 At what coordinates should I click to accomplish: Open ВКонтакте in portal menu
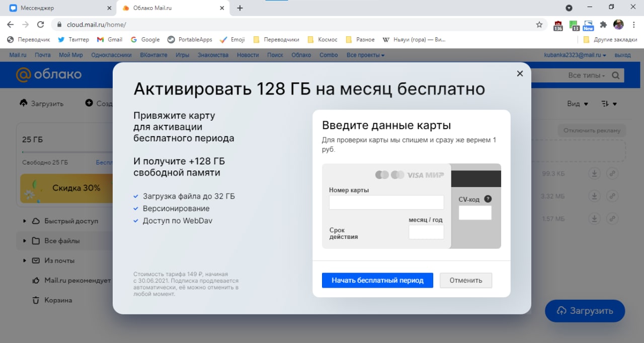pos(154,55)
